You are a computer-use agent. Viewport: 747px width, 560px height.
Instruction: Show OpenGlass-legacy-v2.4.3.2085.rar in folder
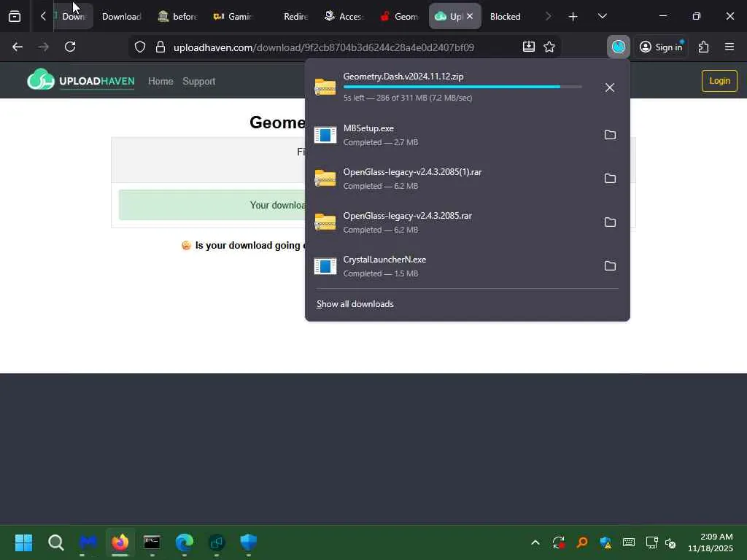click(610, 222)
